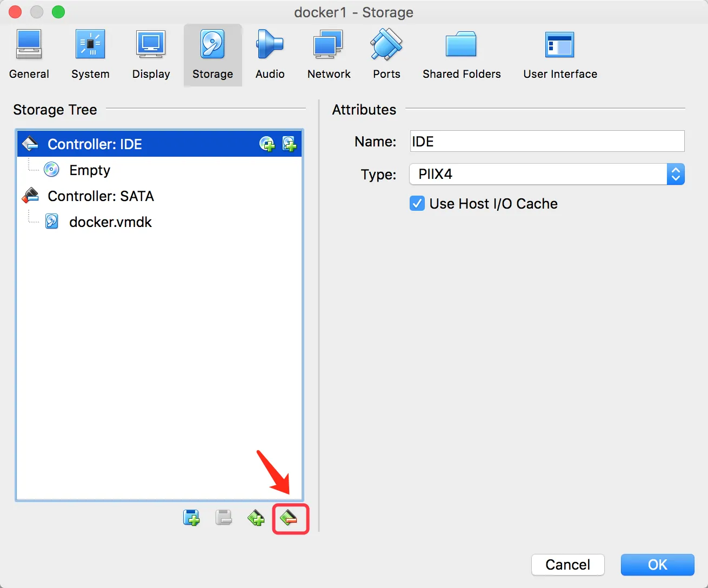Viewport: 708px width, 588px height.
Task: Click the optical disc icon beside Empty
Action: 51,170
